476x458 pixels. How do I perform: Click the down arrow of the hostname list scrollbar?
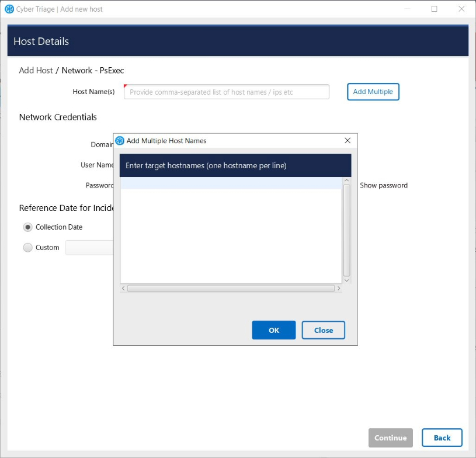[346, 280]
